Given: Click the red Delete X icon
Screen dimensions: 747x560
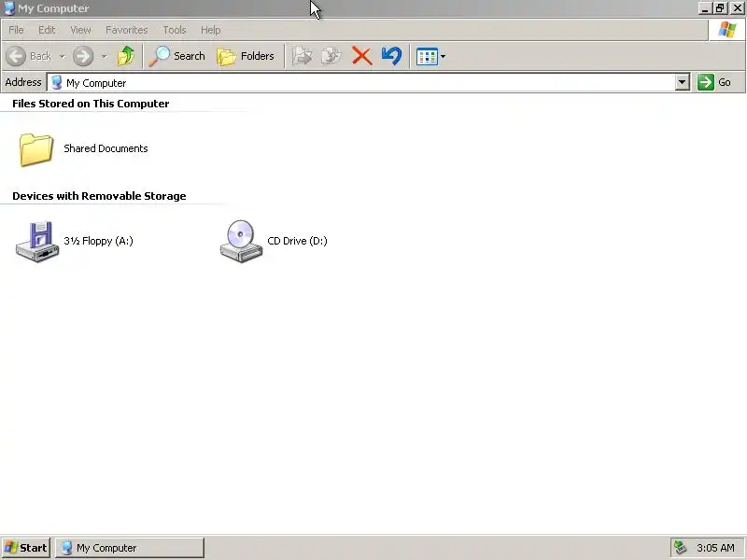Looking at the screenshot, I should point(362,56).
